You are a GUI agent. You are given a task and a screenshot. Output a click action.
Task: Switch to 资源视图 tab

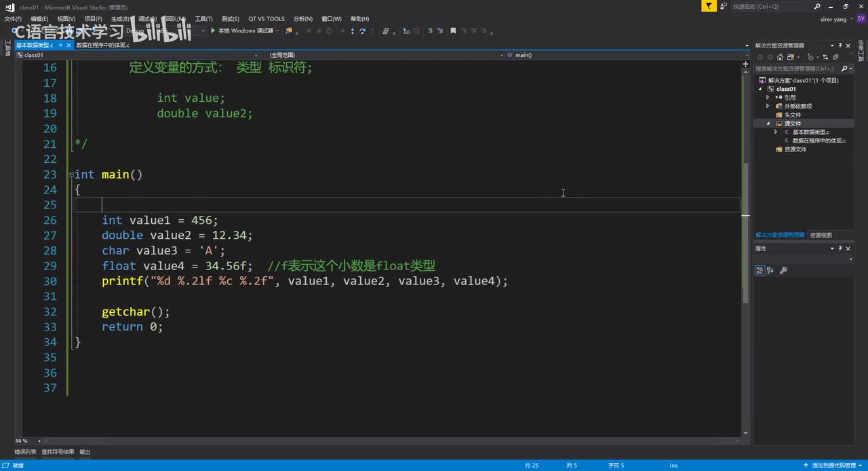pyautogui.click(x=821, y=235)
